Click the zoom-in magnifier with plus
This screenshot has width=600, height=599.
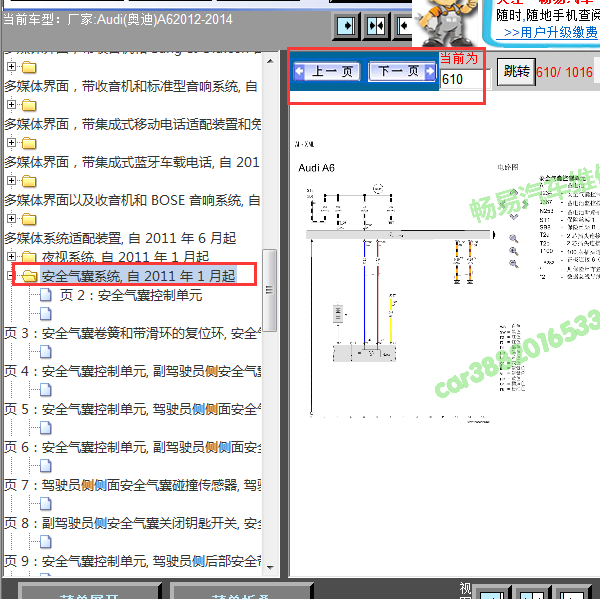pos(514,251)
